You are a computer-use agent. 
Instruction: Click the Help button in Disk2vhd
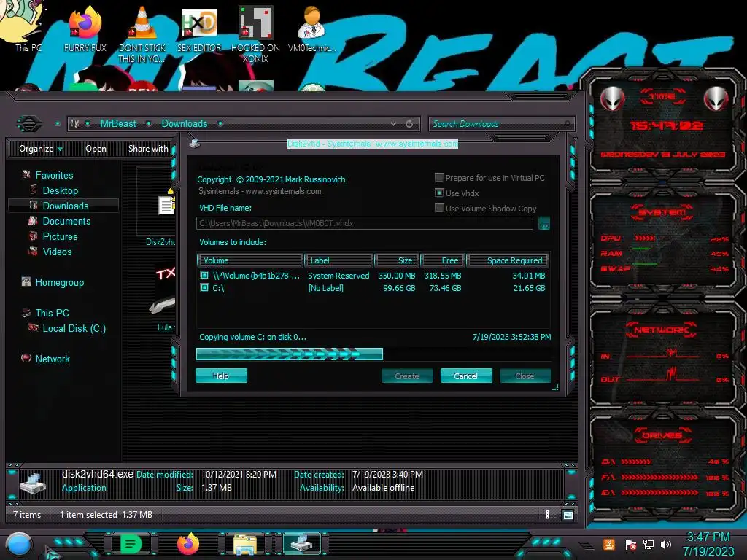point(221,376)
